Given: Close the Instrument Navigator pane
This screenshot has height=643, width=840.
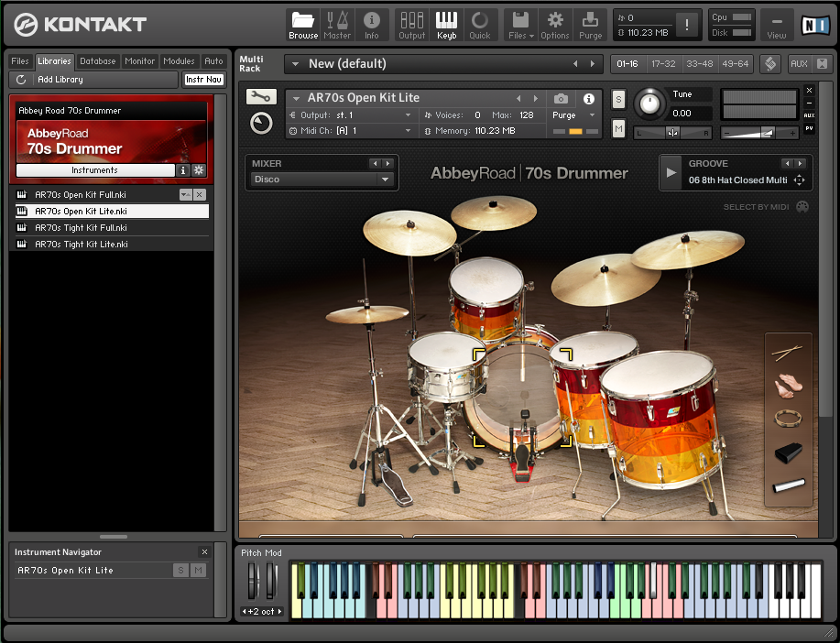Looking at the screenshot, I should coord(204,551).
